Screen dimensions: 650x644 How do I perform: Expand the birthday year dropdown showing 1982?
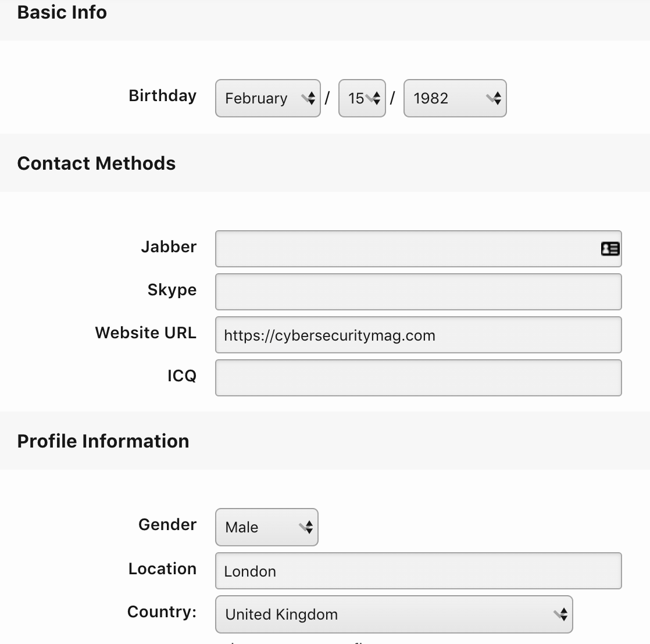click(455, 98)
